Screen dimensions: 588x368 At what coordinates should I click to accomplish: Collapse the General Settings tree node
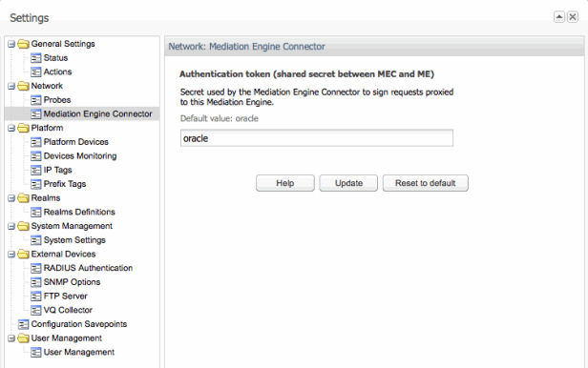pyautogui.click(x=11, y=44)
